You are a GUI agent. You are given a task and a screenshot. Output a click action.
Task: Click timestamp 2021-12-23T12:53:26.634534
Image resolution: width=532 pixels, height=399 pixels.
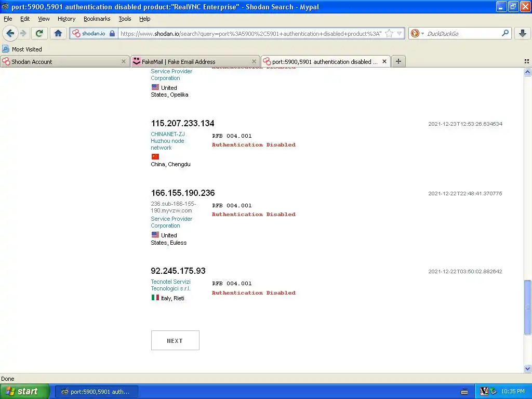tap(465, 124)
